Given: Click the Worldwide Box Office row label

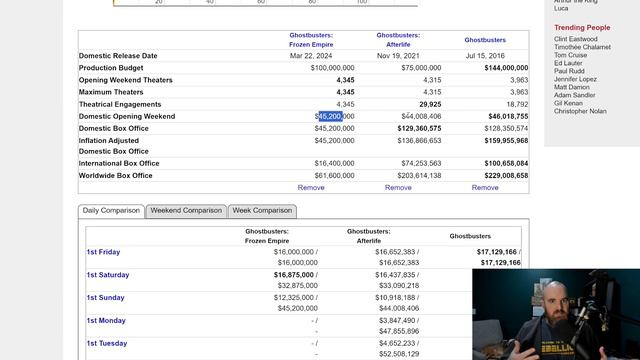Looking at the screenshot, I should point(116,176).
